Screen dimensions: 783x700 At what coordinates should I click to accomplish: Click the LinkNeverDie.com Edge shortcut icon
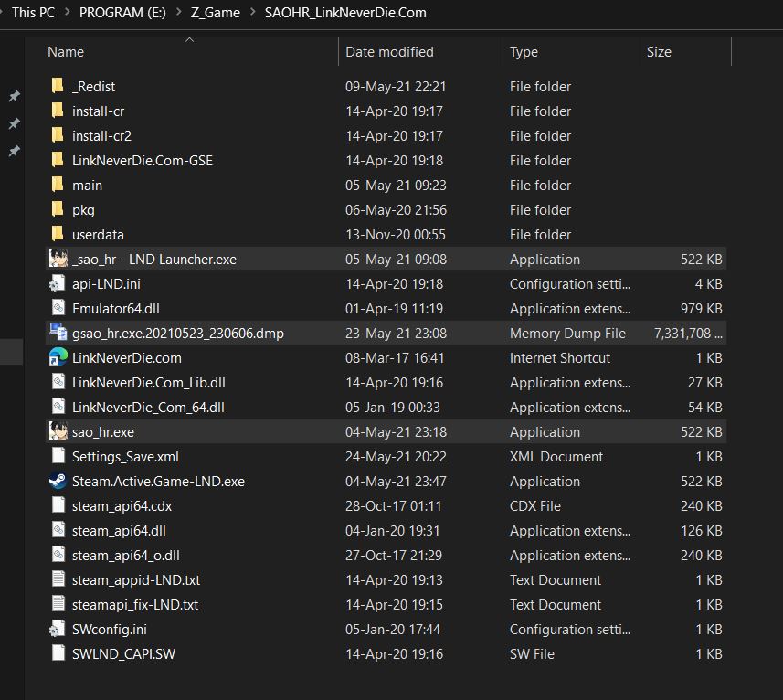(58, 358)
